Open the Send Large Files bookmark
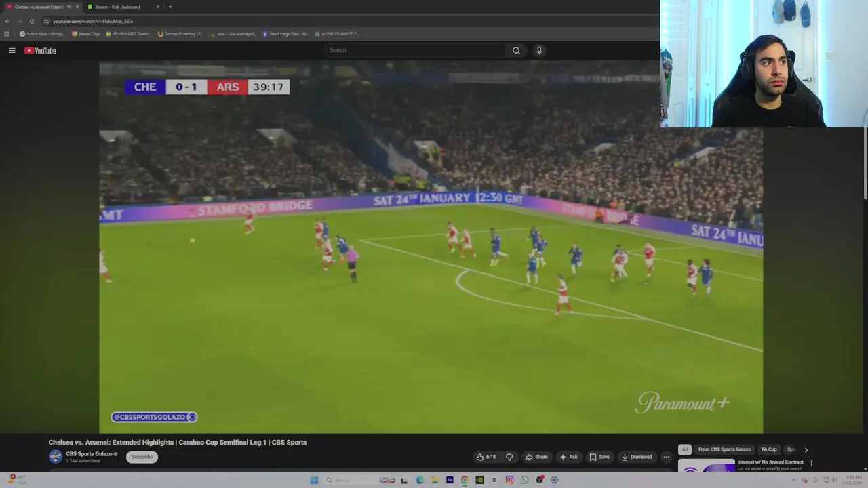This screenshot has height=488, width=868. pyautogui.click(x=285, y=33)
